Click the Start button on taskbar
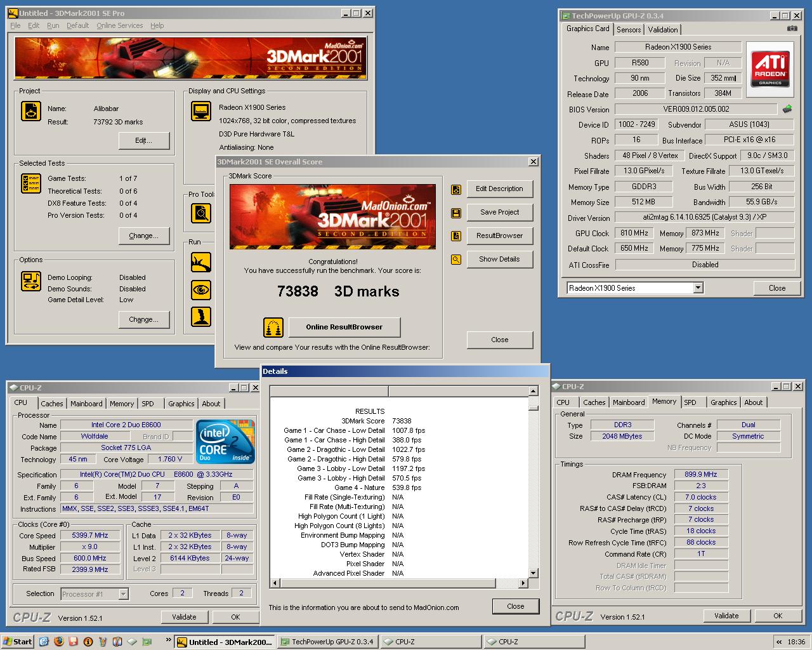Viewport: 812px width, 650px height. 18,642
